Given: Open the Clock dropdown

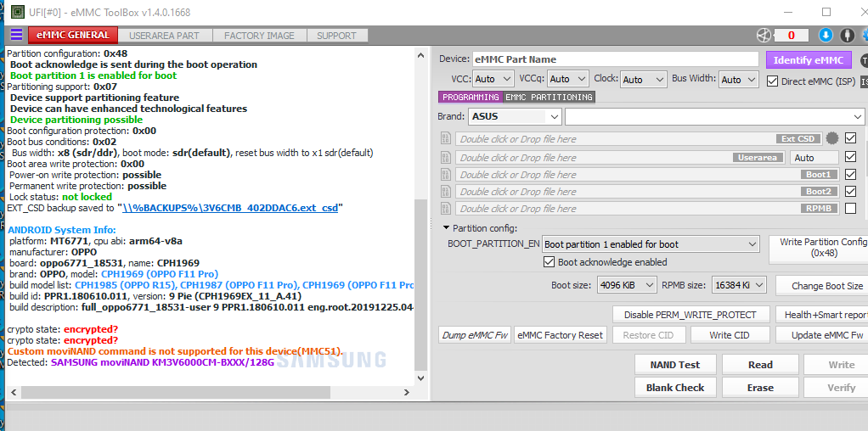Looking at the screenshot, I should tap(643, 79).
